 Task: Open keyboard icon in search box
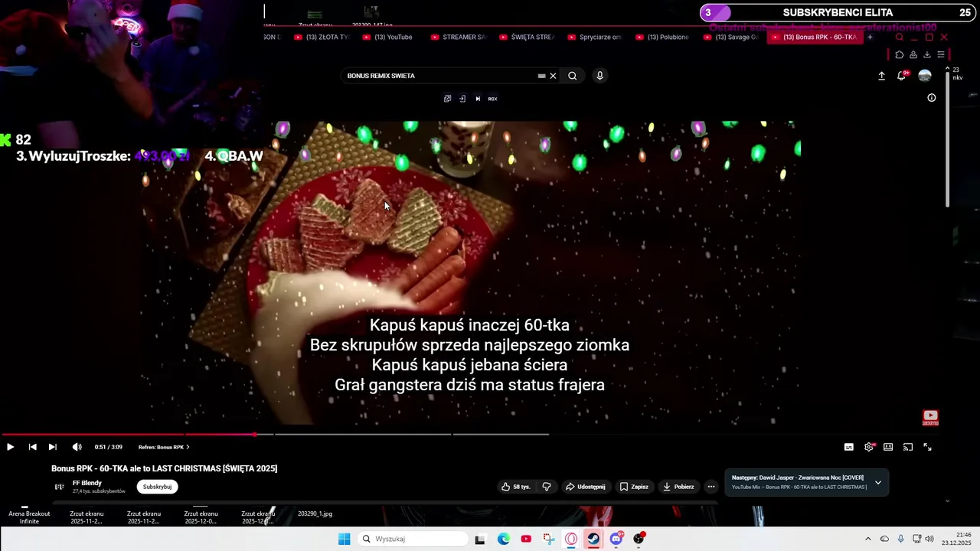coord(541,76)
